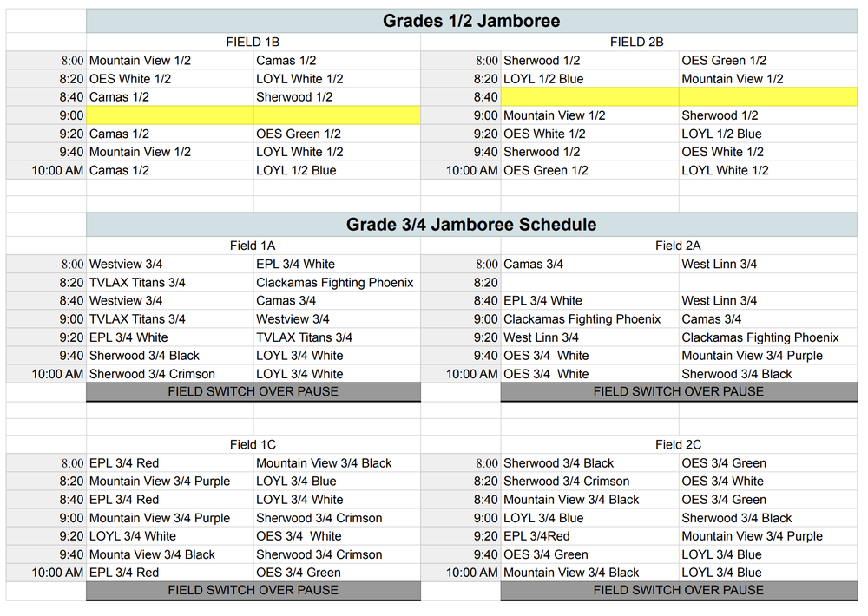
Task: Click the misspelled Mounta View 3/4 Black cell
Action: [x=152, y=554]
